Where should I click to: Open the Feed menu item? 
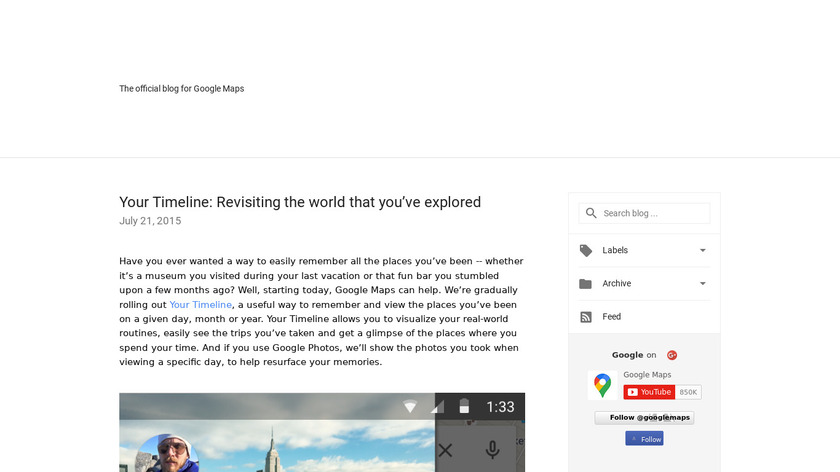tap(612, 317)
